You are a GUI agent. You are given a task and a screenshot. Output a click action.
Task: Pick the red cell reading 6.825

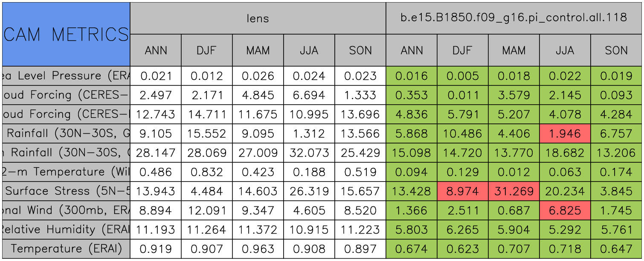pyautogui.click(x=565, y=211)
